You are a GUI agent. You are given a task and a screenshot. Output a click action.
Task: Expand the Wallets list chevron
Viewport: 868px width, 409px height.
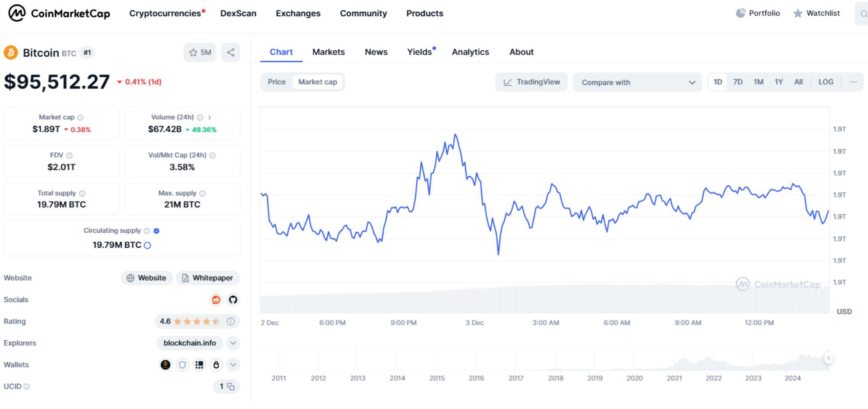(x=233, y=365)
